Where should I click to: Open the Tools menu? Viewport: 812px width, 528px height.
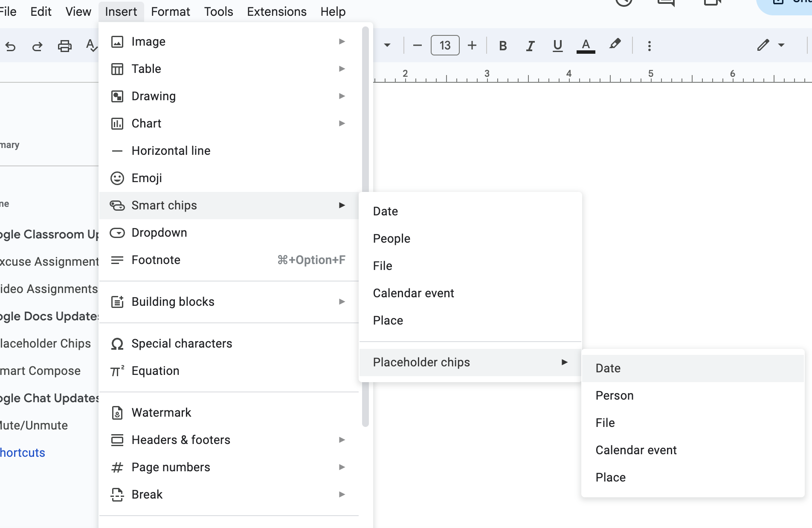pyautogui.click(x=218, y=12)
